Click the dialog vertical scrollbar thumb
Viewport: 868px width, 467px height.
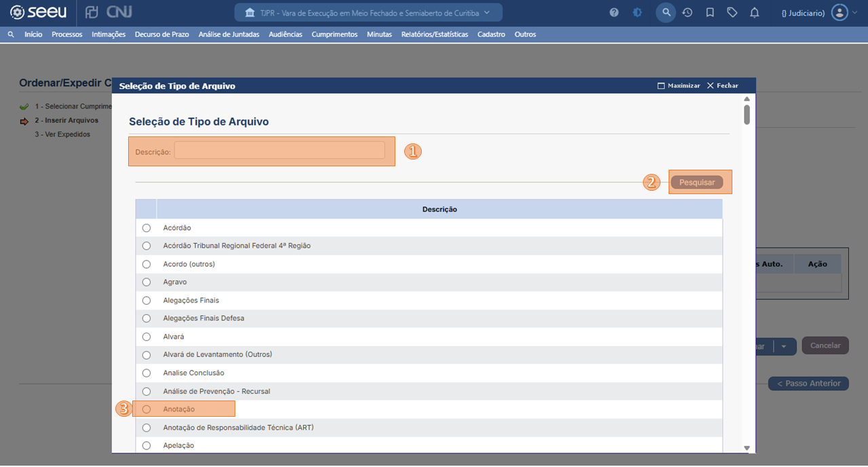(x=747, y=114)
